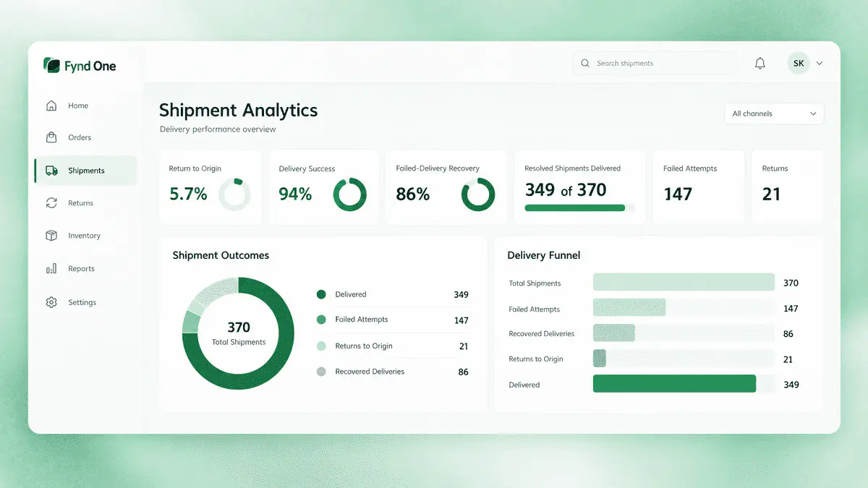
Task: Click 'Resolved Shipments Delivered' card label
Action: click(573, 168)
